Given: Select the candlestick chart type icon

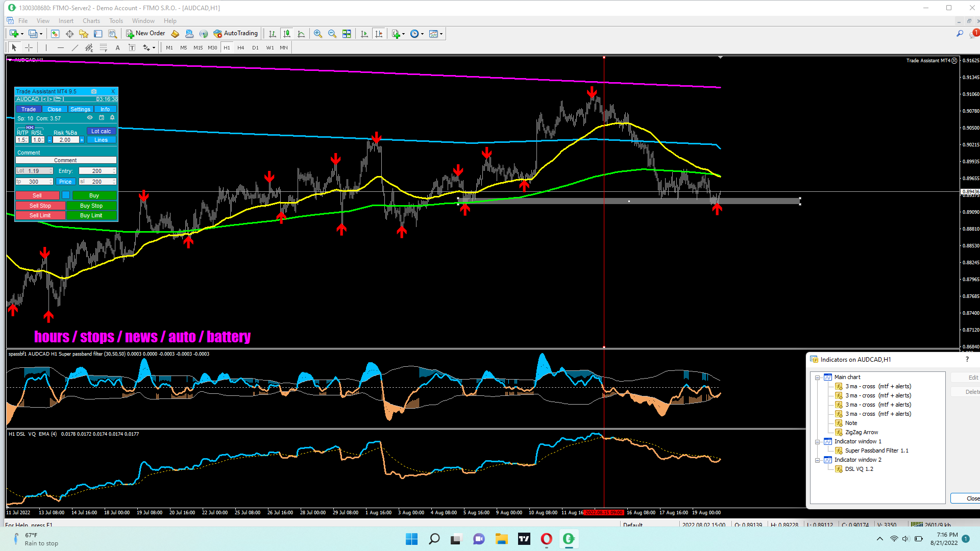Looking at the screenshot, I should [x=287, y=34].
